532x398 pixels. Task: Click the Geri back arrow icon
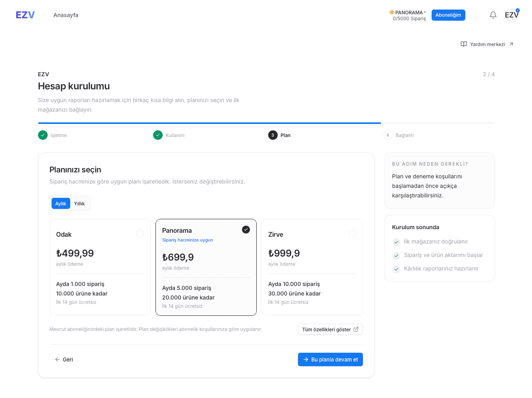[x=58, y=359]
